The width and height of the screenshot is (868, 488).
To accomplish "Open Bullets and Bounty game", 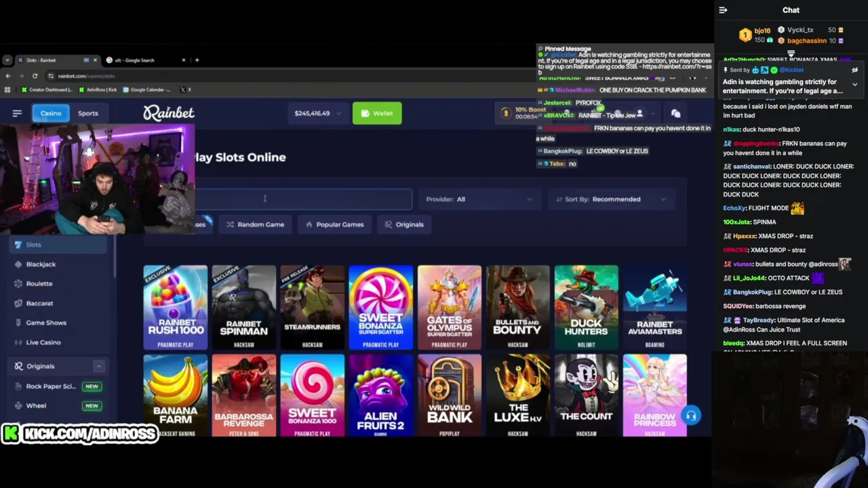I will [518, 307].
